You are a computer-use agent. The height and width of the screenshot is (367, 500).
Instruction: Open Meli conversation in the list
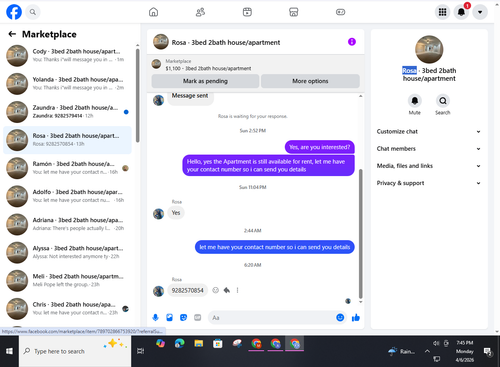point(68,280)
